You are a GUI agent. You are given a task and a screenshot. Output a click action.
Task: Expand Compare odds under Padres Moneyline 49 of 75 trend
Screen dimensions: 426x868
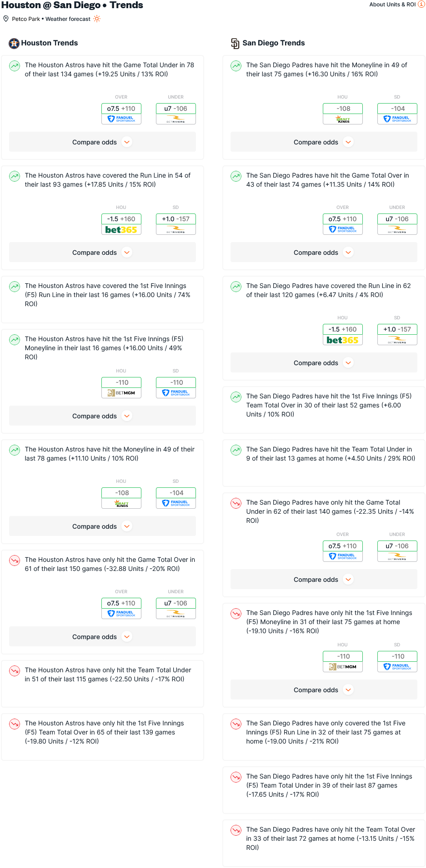[324, 142]
